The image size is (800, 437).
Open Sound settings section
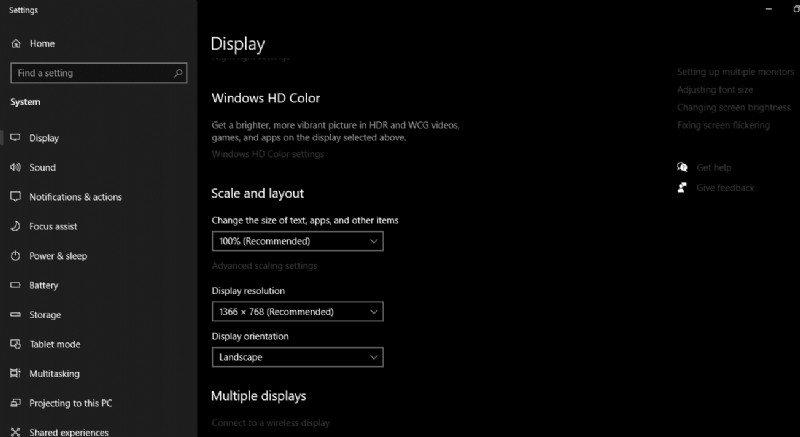42,167
